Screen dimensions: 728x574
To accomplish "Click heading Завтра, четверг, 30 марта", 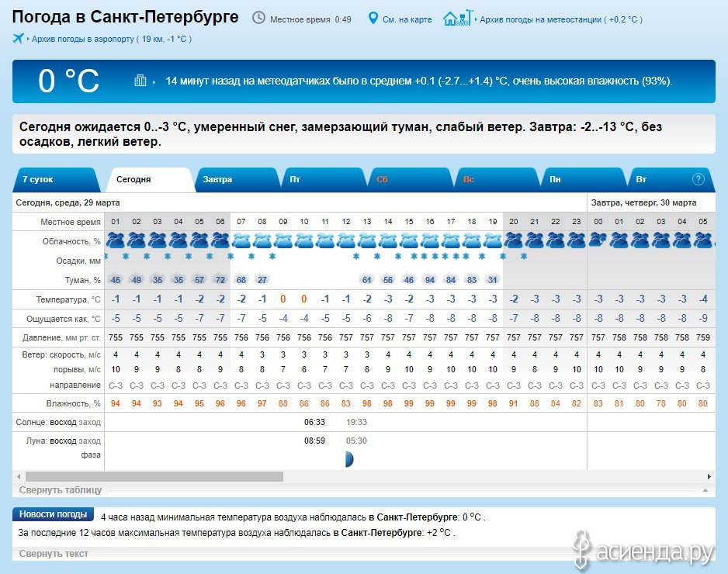I will click(x=643, y=202).
